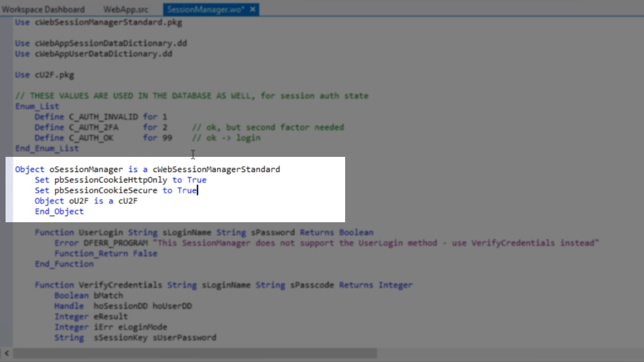This screenshot has width=644, height=362.
Task: Click the End_Object keyword
Action: tap(59, 212)
